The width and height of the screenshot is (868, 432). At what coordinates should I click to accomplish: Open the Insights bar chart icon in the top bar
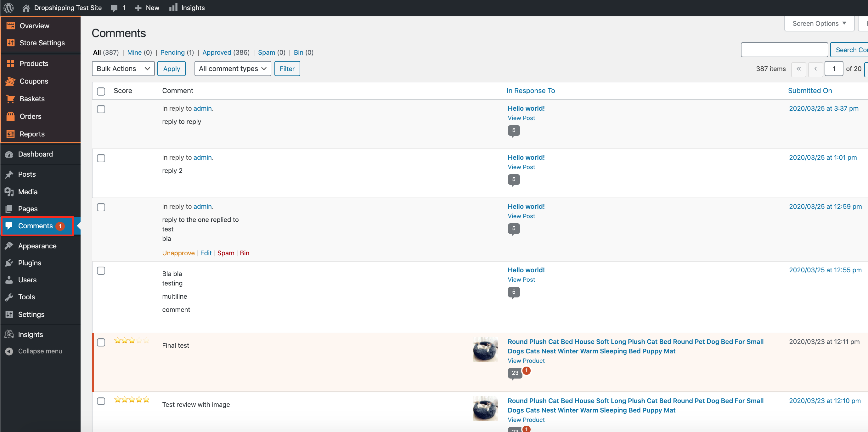pos(173,8)
